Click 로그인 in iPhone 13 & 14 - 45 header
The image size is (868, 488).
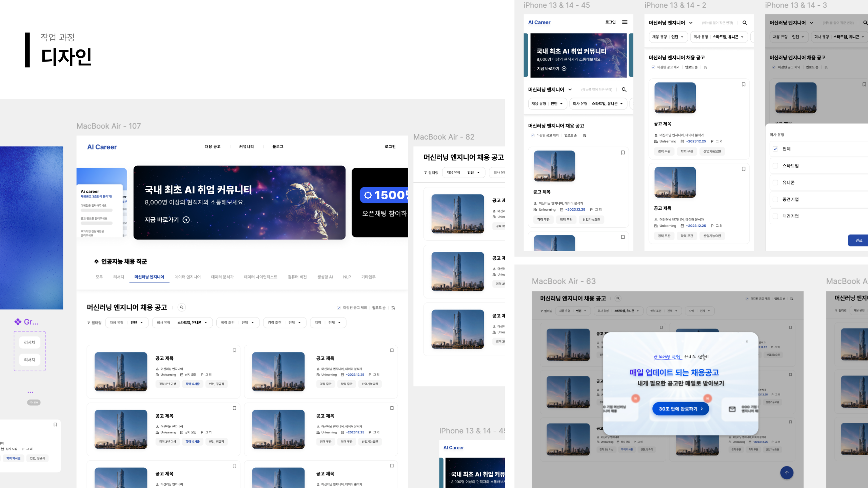(610, 22)
